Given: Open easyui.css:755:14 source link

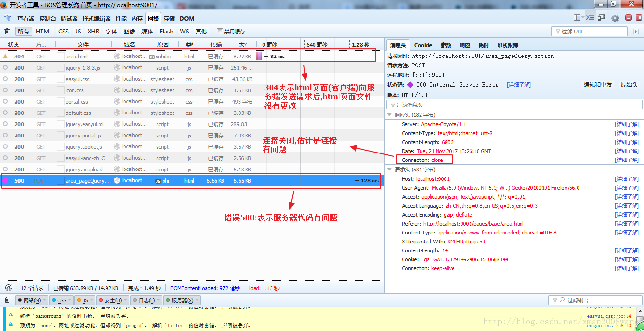Looking at the screenshot, I should [609, 316].
